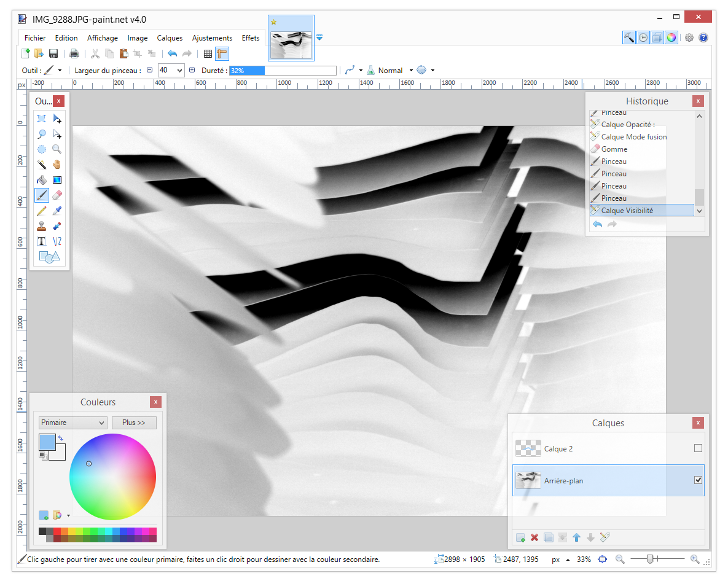728x581 pixels.
Task: Open the brush width dropdown
Action: [179, 71]
